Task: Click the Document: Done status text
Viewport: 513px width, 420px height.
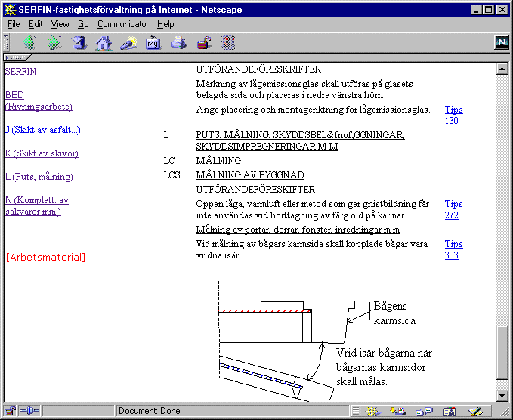Action: pos(149,411)
